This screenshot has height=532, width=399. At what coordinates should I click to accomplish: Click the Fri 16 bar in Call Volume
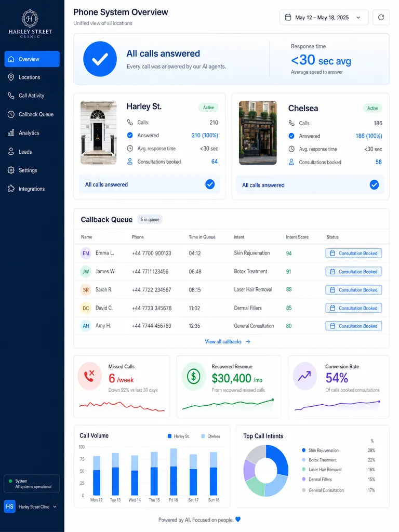(x=174, y=472)
